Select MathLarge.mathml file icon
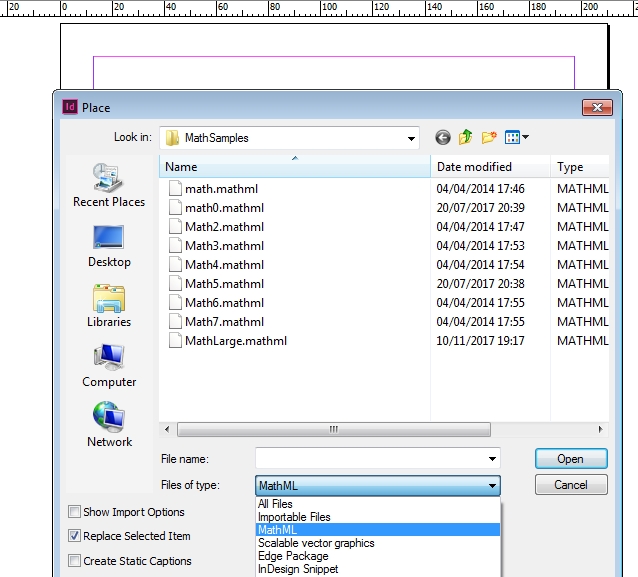This screenshot has height=577, width=638. point(175,341)
